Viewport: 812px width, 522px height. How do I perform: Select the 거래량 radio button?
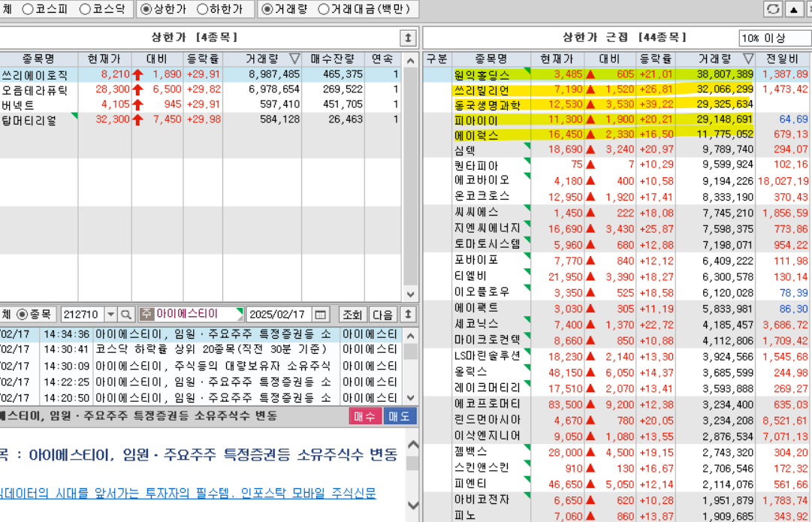pos(267,9)
